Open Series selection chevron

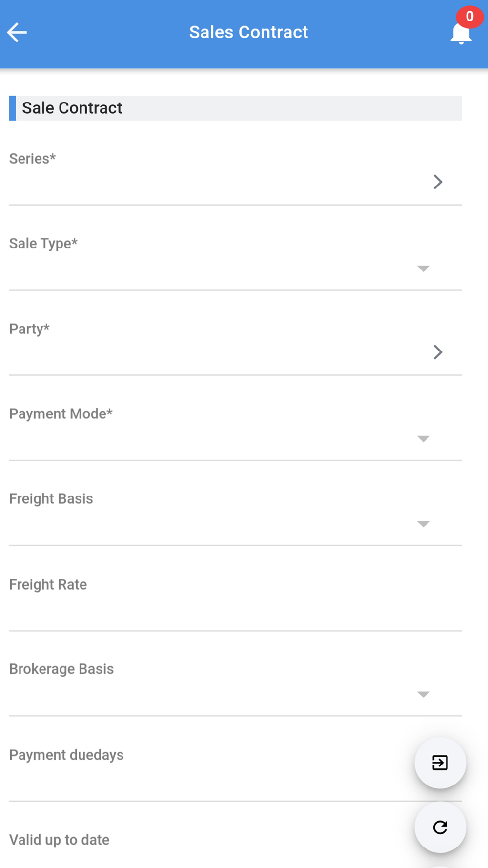(x=438, y=182)
